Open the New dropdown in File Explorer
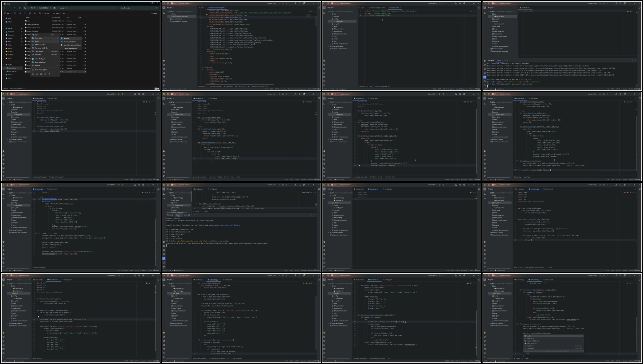The width and height of the screenshot is (643, 364). (x=7, y=13)
